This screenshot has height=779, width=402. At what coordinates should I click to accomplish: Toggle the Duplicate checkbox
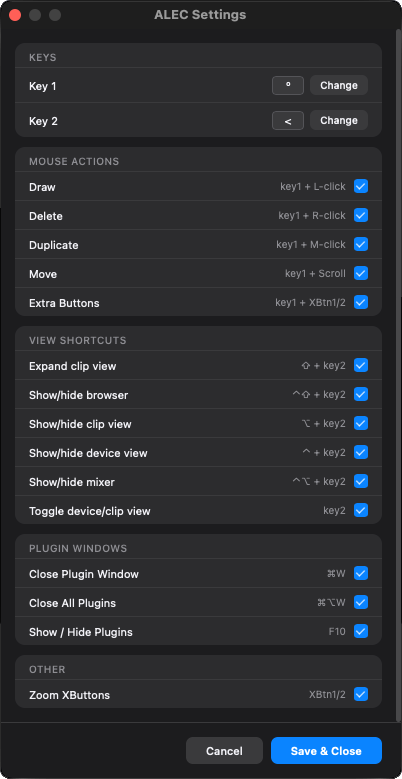click(361, 244)
